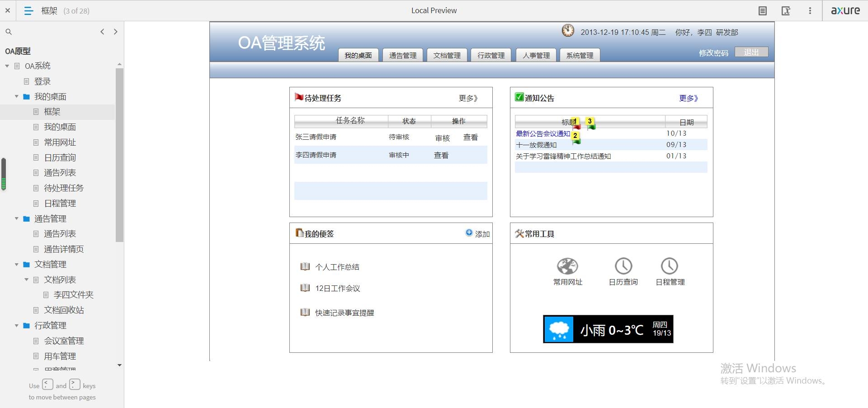Click the hamburger menu icon beside 框架
Viewport: 868px width, 408px height.
(x=28, y=11)
